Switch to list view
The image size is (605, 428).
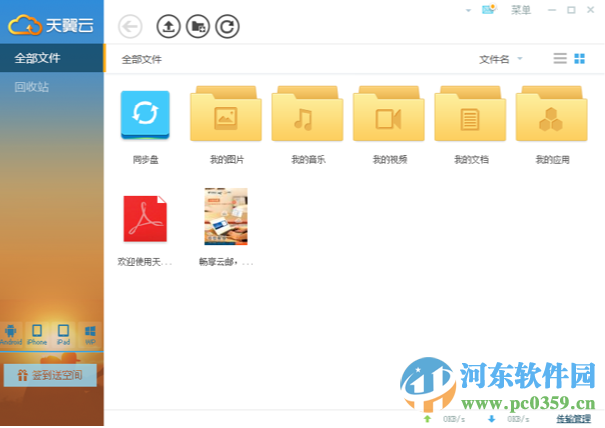pos(560,59)
